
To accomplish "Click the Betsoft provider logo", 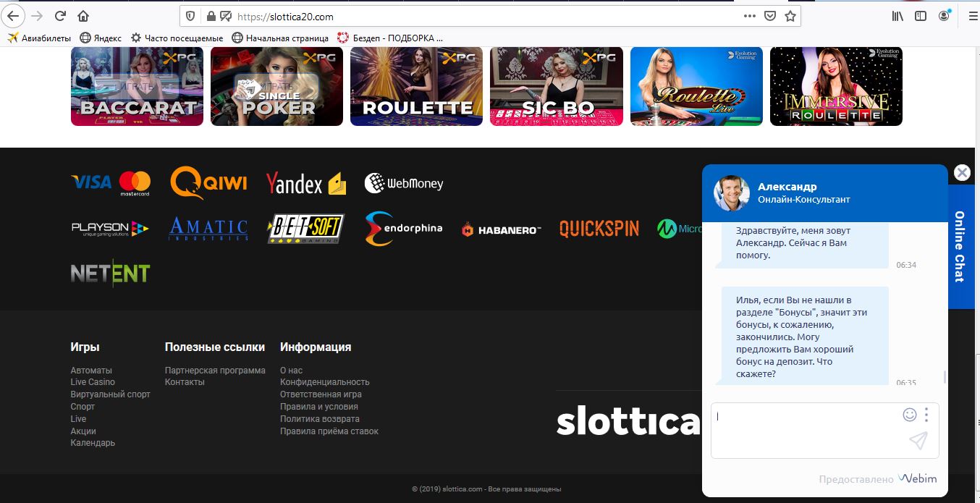I will (306, 229).
